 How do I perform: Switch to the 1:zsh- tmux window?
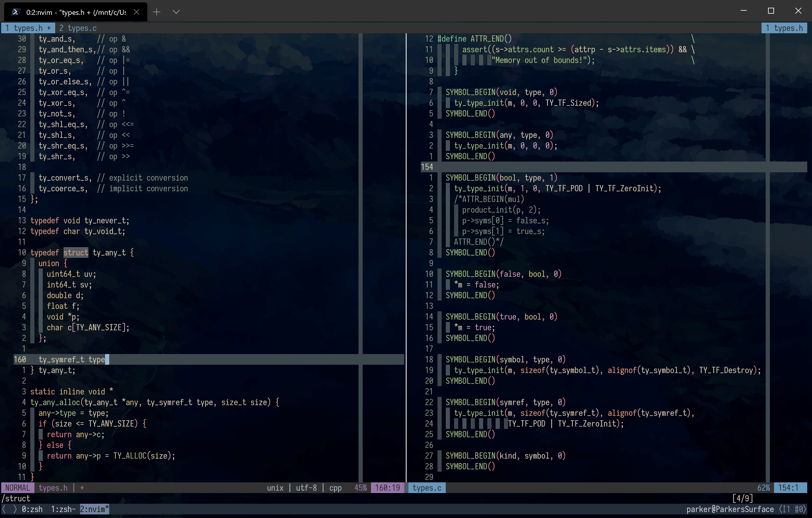pos(63,509)
